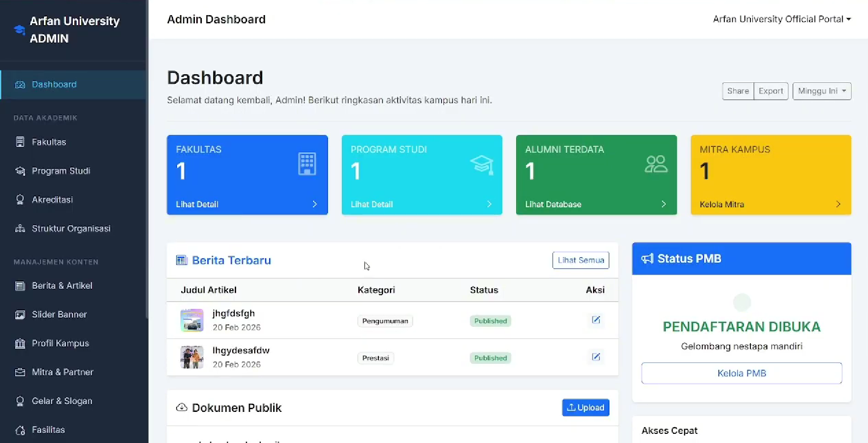Click the Profil Kampus bank icon
The width and height of the screenshot is (868, 443).
[20, 343]
